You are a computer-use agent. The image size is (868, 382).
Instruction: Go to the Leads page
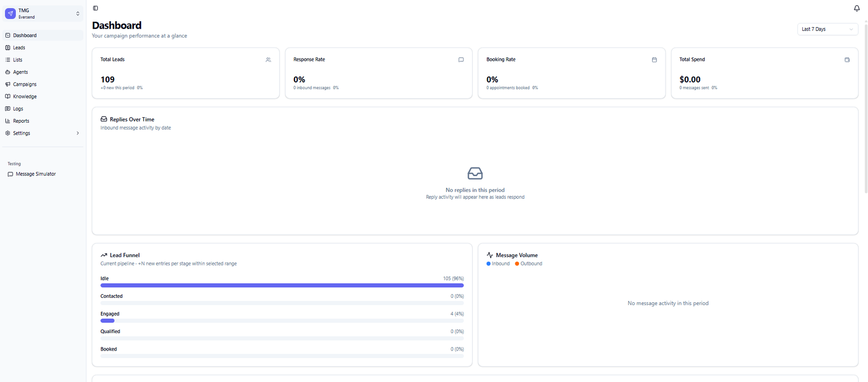click(x=43, y=48)
